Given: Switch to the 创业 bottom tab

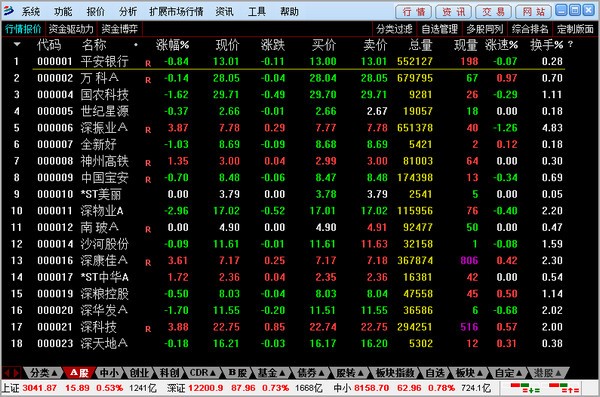Looking at the screenshot, I should point(139,372).
